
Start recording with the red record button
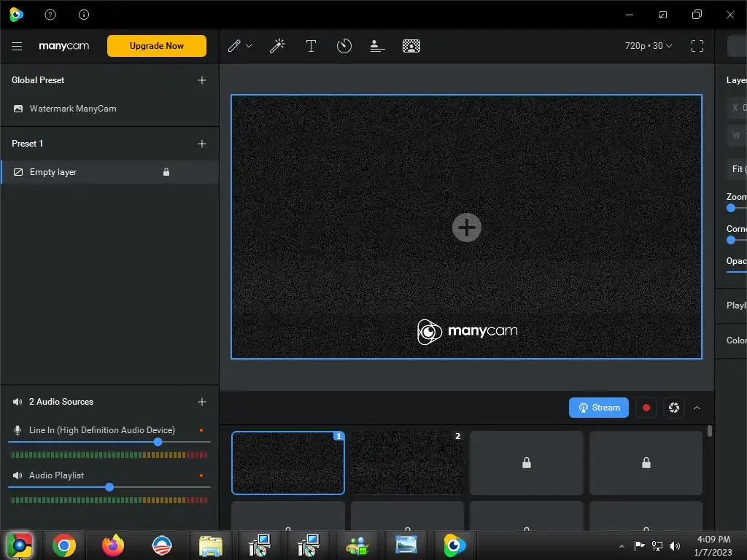coord(646,408)
